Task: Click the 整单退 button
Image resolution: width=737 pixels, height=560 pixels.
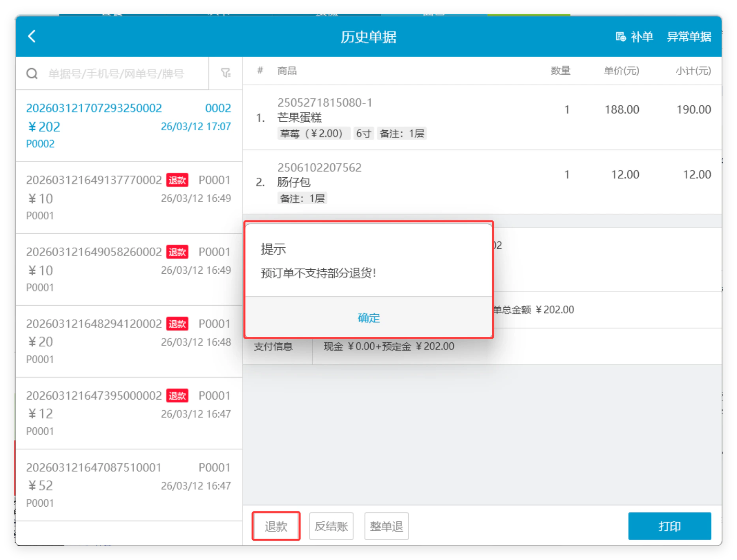Action: coord(386,526)
